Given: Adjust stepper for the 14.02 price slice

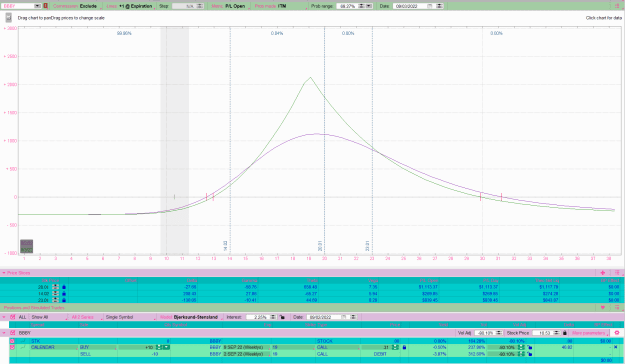Looking at the screenshot, I should (56, 293).
